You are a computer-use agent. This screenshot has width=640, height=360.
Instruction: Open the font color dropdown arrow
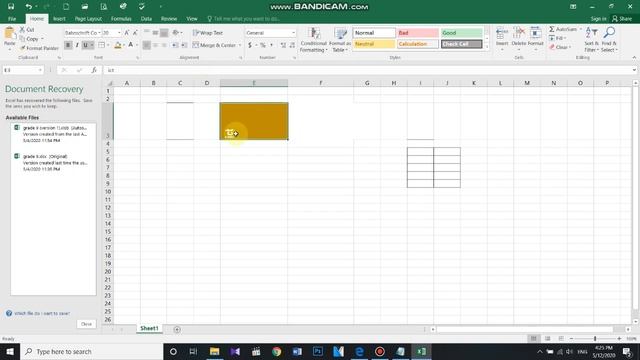(x=137, y=45)
